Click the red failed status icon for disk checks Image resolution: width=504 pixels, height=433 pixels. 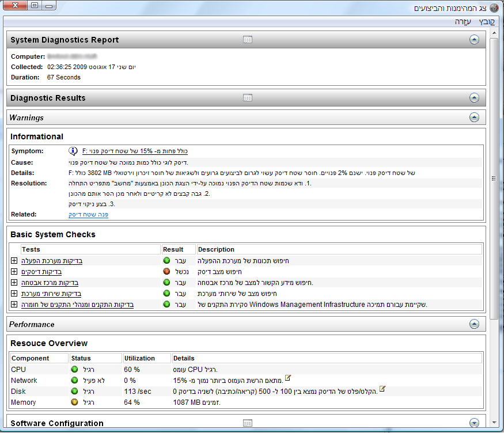[166, 272]
